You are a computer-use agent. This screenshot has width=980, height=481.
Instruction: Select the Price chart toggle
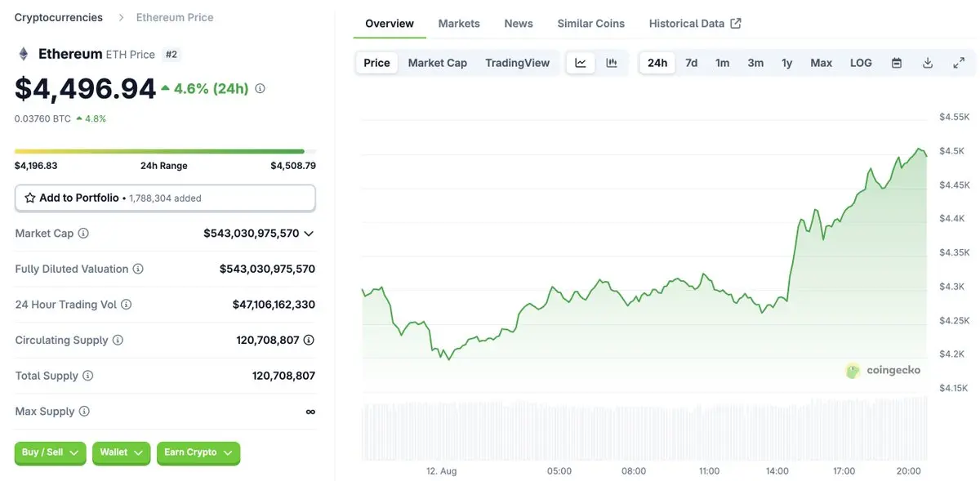pos(376,63)
